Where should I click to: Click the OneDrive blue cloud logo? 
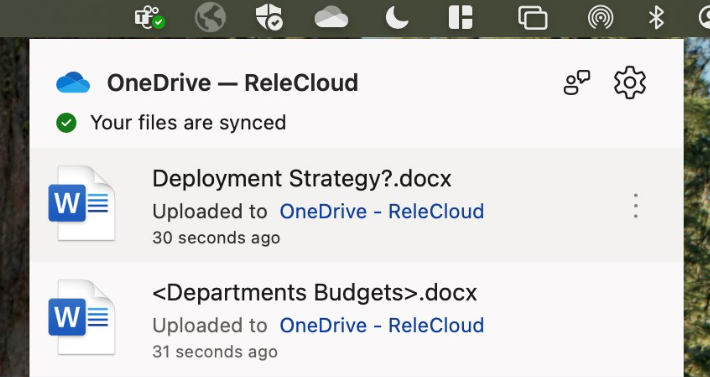(x=73, y=82)
